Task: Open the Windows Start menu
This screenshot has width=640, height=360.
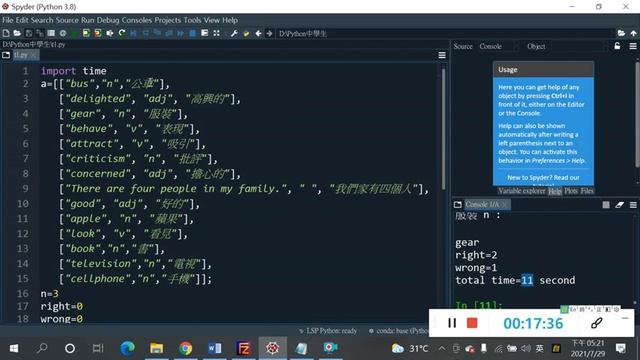Action: pos(13,348)
